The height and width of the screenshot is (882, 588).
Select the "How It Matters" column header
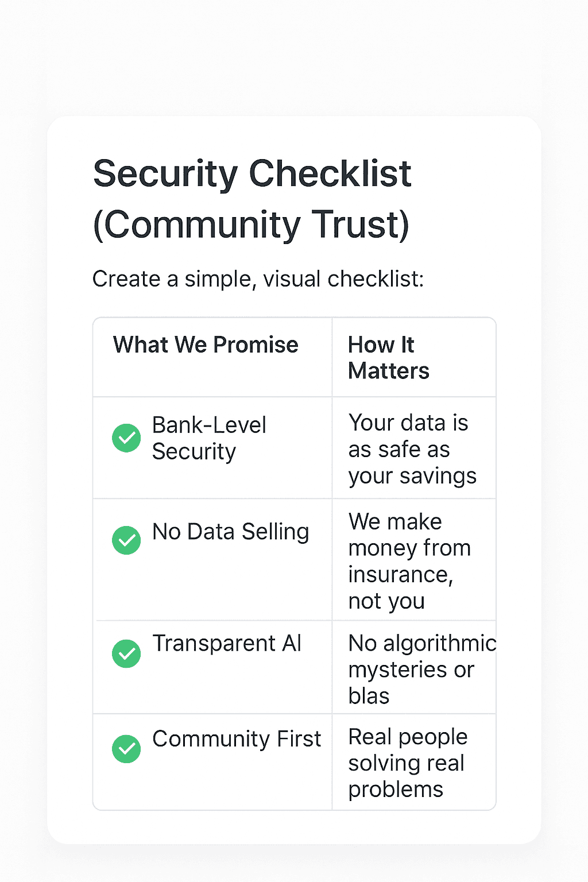pyautogui.click(x=388, y=358)
